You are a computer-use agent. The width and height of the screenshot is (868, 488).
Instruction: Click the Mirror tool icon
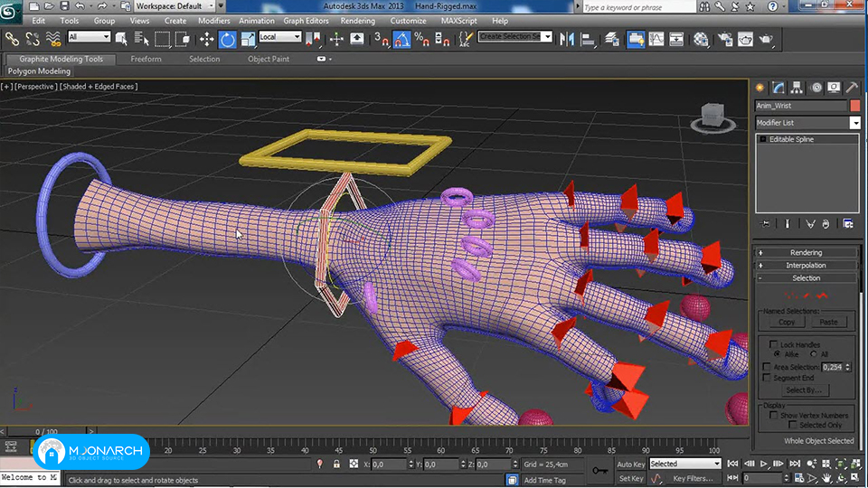pos(566,39)
